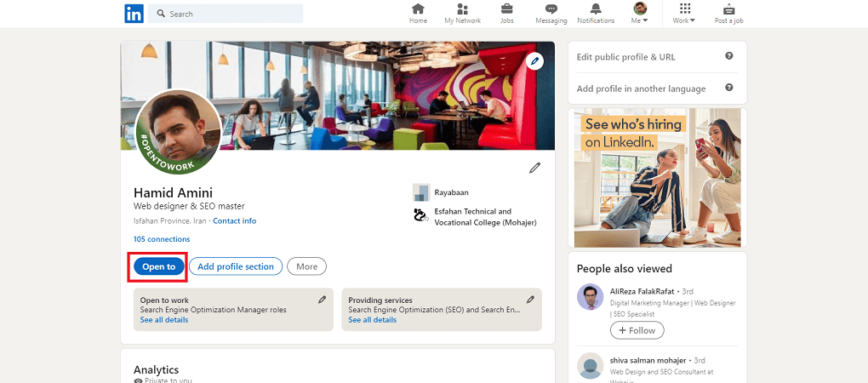Click the Rayabaan company logo
Screen dimensions: 868x383
click(x=421, y=192)
